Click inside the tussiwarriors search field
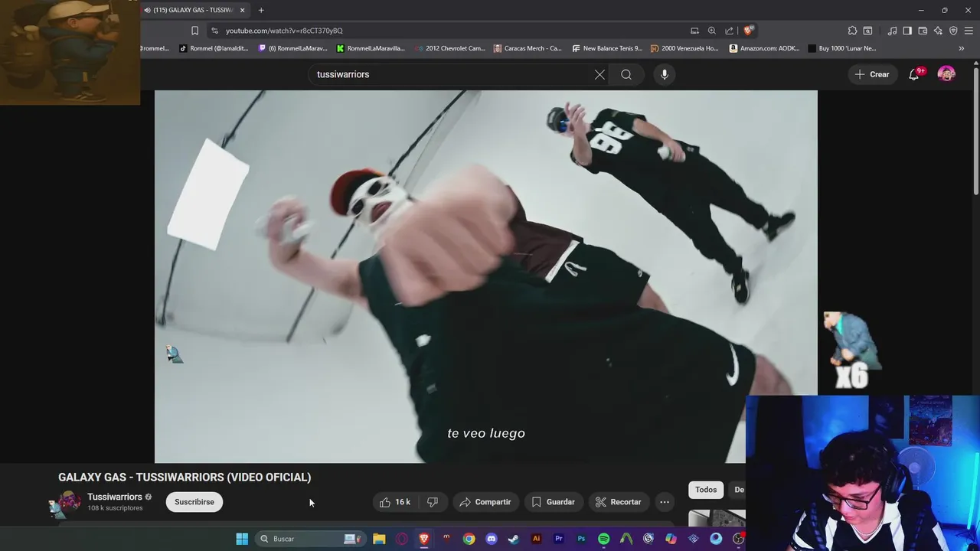The image size is (980, 551). [452, 74]
